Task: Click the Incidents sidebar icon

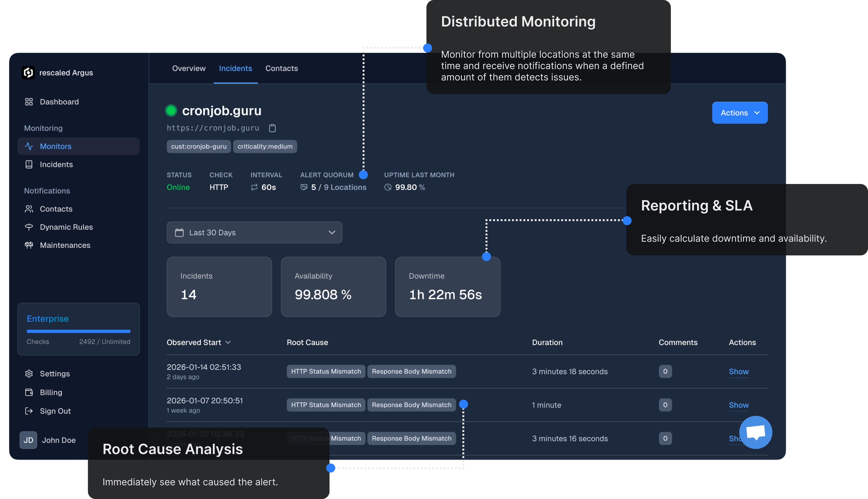Action: [x=29, y=165]
